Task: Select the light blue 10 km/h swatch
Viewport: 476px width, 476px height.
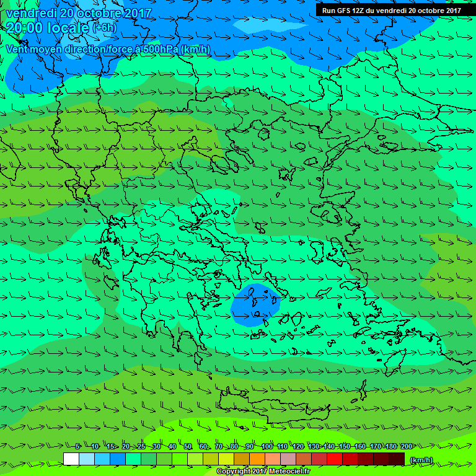Action: 87,459
